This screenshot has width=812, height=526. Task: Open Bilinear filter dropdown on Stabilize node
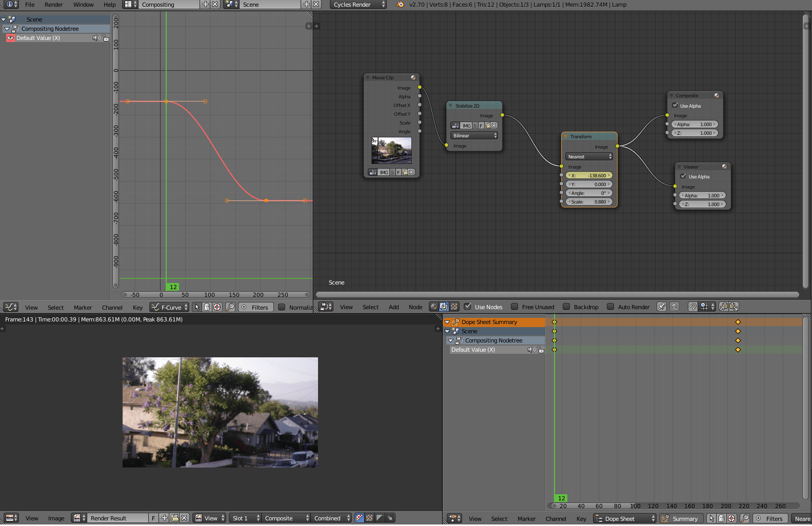(x=474, y=136)
